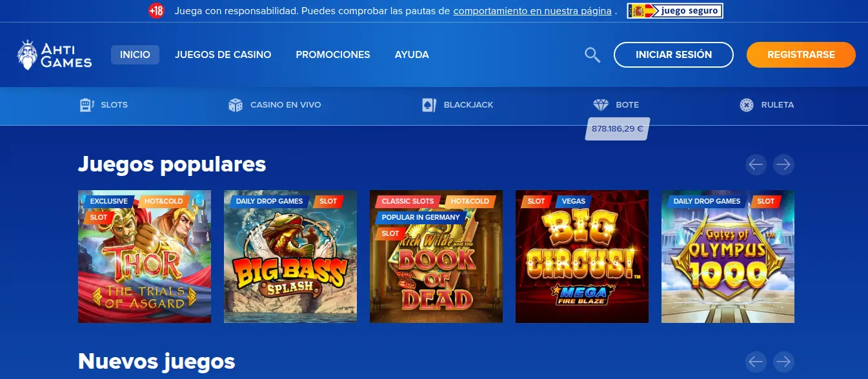868x379 pixels.
Task: Show previous Juegos populares games
Action: pyautogui.click(x=756, y=164)
